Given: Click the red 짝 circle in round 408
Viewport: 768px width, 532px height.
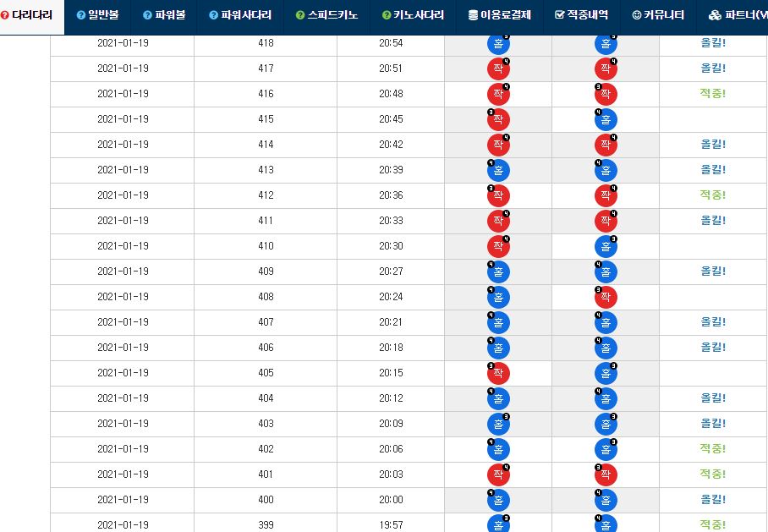Looking at the screenshot, I should [x=606, y=298].
